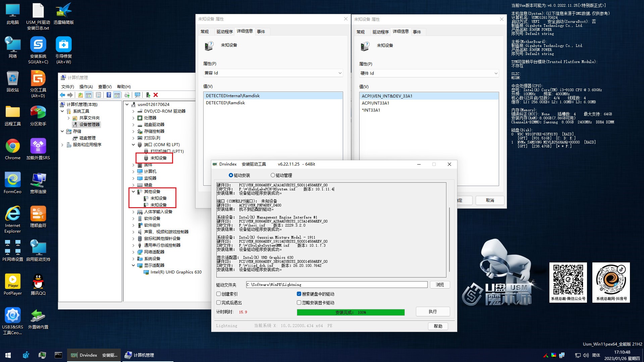644x362 pixels.
Task: Select ACPI\INT33A1 in the value list
Action: coord(375,103)
